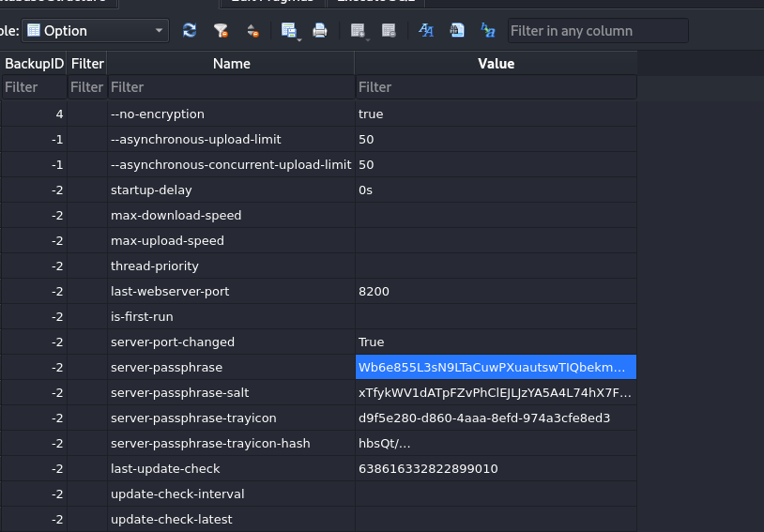Open find in table (binoculars)
The image size is (764, 532).
pos(457,31)
